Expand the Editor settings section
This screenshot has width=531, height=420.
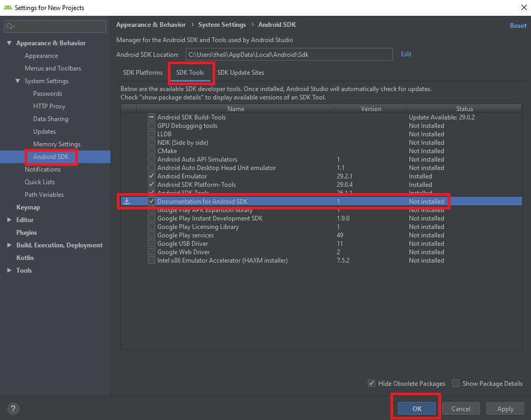coord(9,220)
